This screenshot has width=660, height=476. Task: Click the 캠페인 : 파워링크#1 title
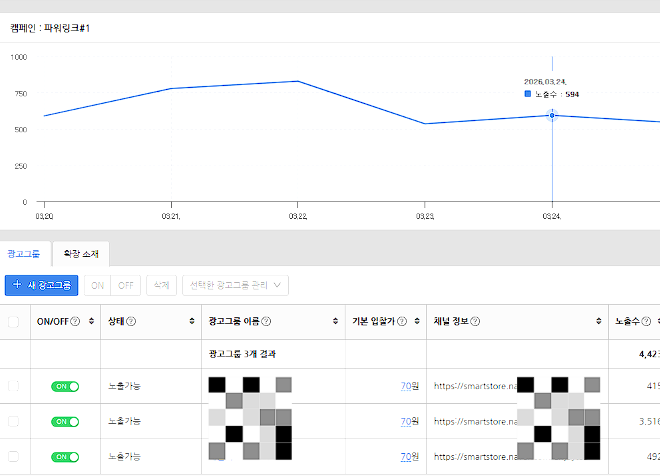click(50, 28)
